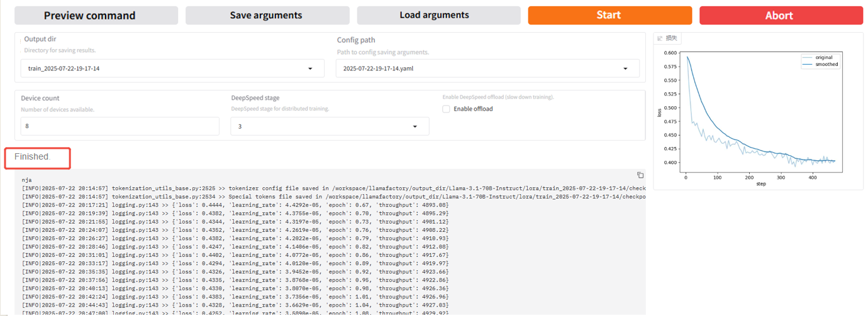Click the Finished status text
The width and height of the screenshot is (868, 316).
pyautogui.click(x=32, y=156)
